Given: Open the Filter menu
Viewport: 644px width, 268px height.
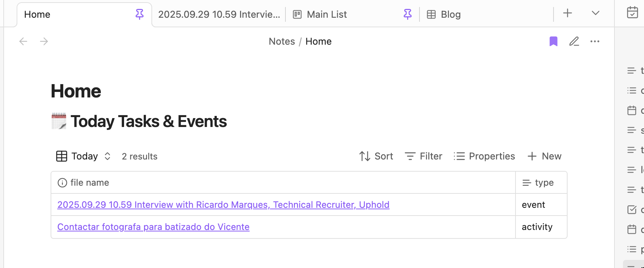Looking at the screenshot, I should (424, 156).
